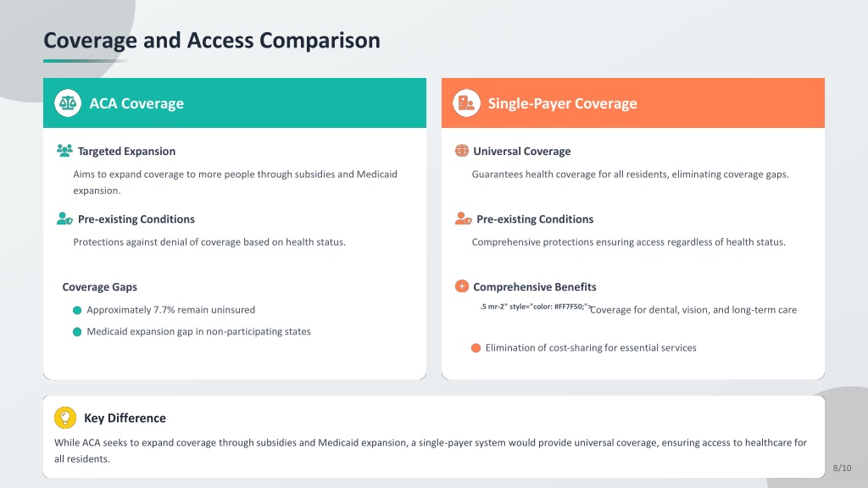The width and height of the screenshot is (868, 488).
Task: Click the globe icon beside Universal Coverage
Action: pos(462,151)
